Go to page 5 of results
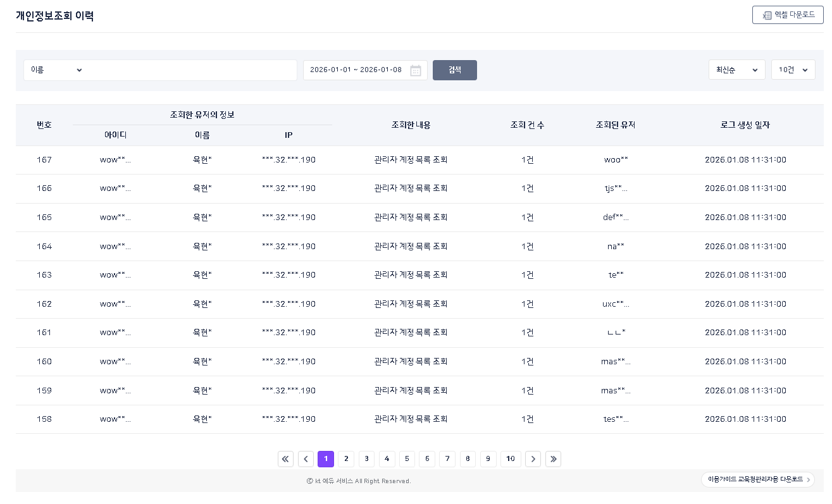The height and width of the screenshot is (504, 832). pyautogui.click(x=407, y=459)
